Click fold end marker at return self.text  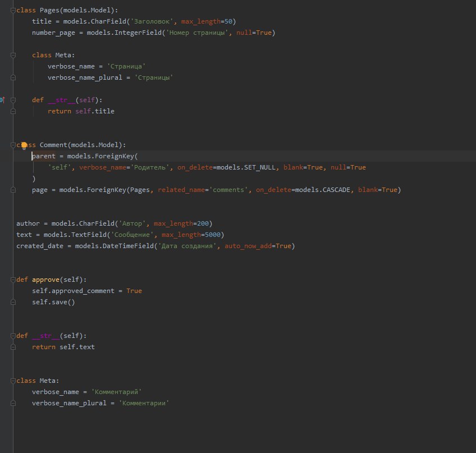pyautogui.click(x=13, y=347)
